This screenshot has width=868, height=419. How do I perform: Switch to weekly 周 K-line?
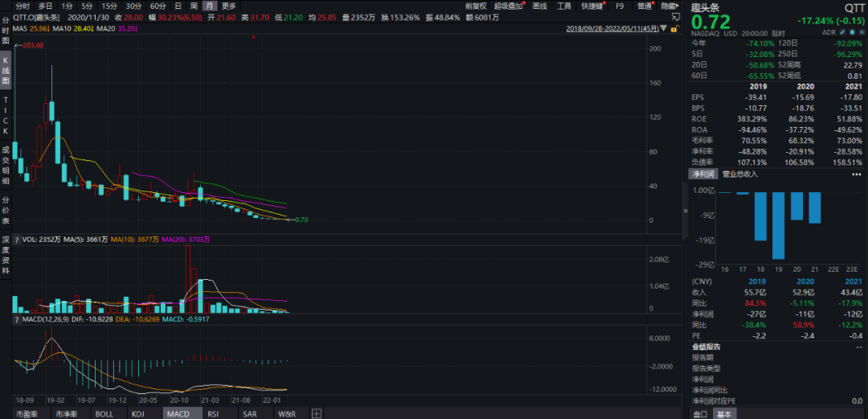pos(194,6)
